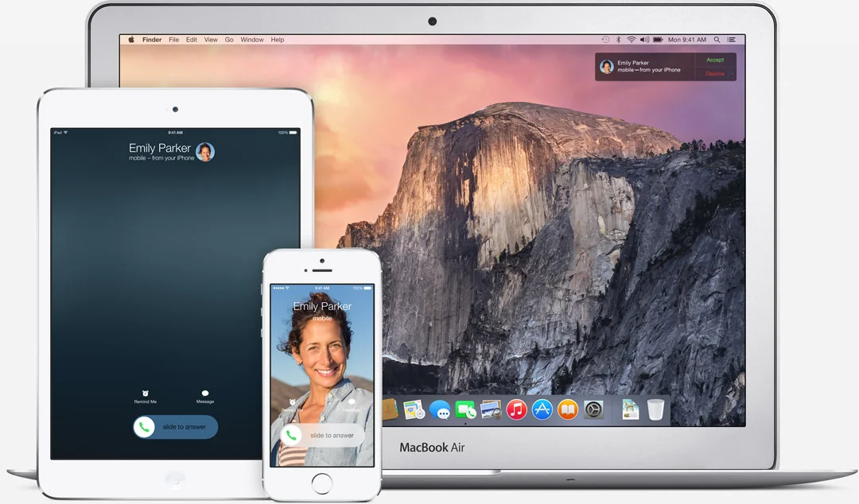Click the Bluetooth status icon

pyautogui.click(x=619, y=40)
